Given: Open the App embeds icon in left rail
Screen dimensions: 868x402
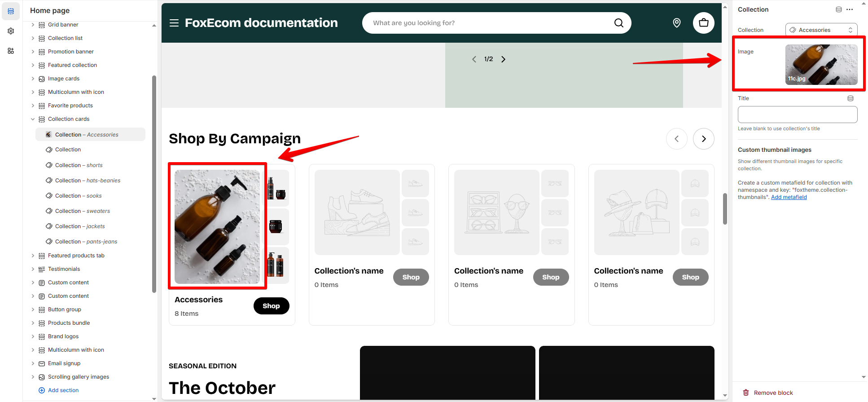Looking at the screenshot, I should tap(11, 51).
